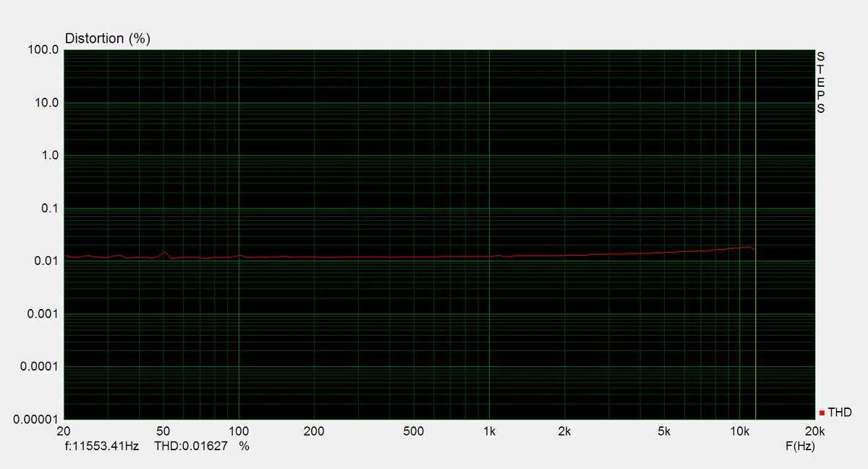Click the red THD legend square
Image resolution: width=868 pixels, height=469 pixels.
point(822,413)
